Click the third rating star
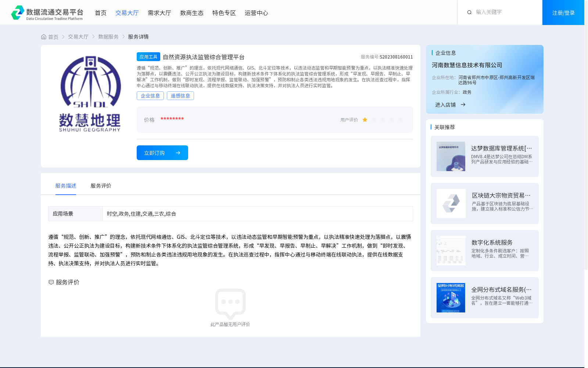The image size is (588, 368). (383, 120)
